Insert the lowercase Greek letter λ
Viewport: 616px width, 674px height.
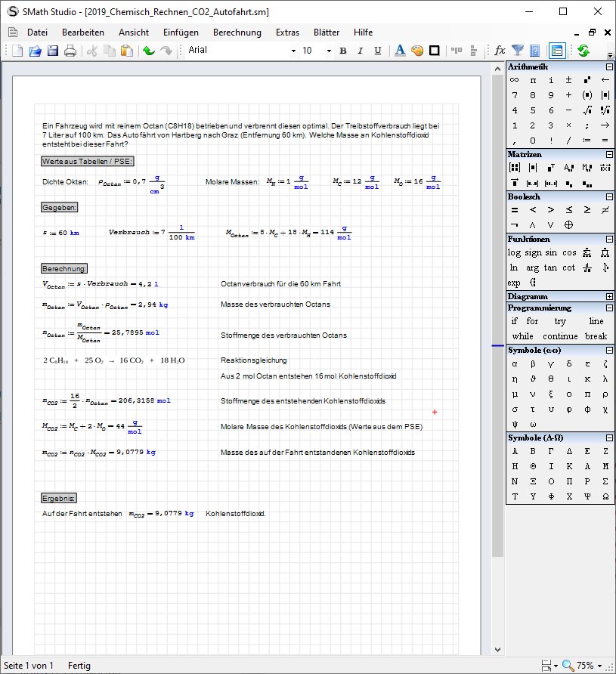[x=605, y=379]
